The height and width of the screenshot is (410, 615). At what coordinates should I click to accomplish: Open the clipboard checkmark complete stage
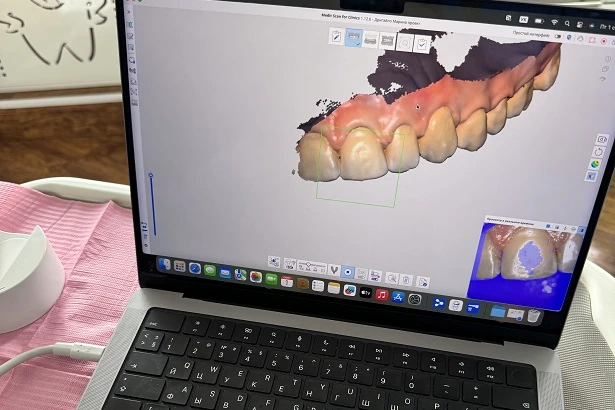[x=422, y=44]
